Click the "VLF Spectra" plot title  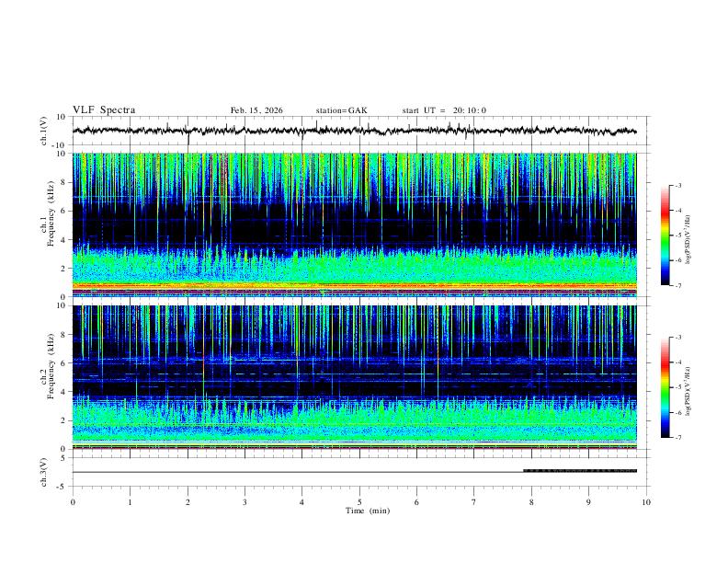point(104,110)
